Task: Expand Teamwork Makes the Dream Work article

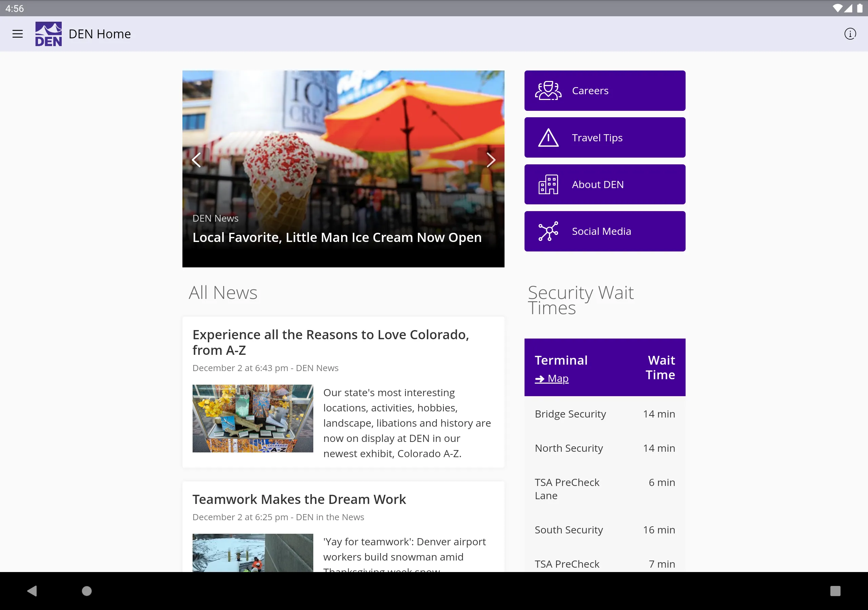Action: (x=299, y=499)
